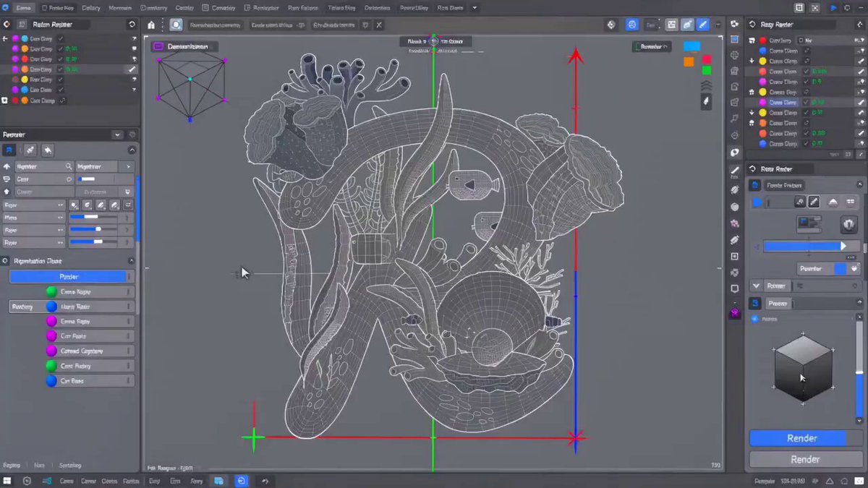Click the up arrow icon beside the search field

point(7,166)
